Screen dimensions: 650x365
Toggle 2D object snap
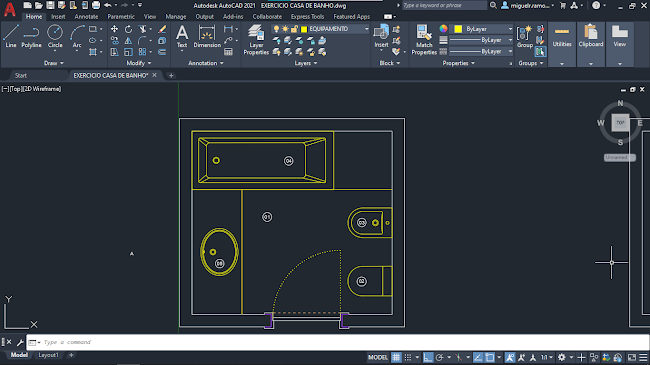[490, 357]
